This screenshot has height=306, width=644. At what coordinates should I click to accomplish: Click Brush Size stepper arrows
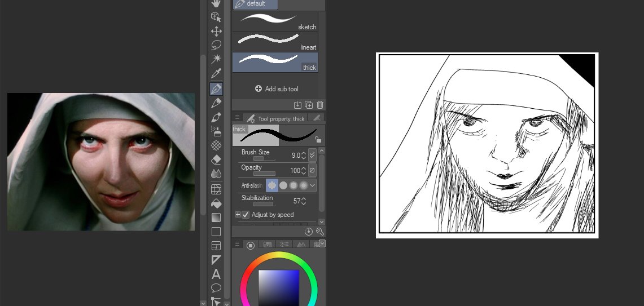tap(304, 156)
